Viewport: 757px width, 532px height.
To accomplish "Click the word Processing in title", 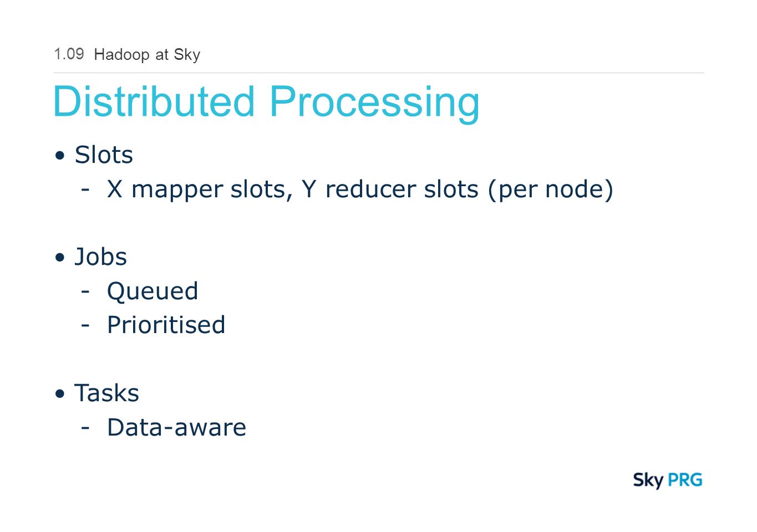I will (374, 103).
